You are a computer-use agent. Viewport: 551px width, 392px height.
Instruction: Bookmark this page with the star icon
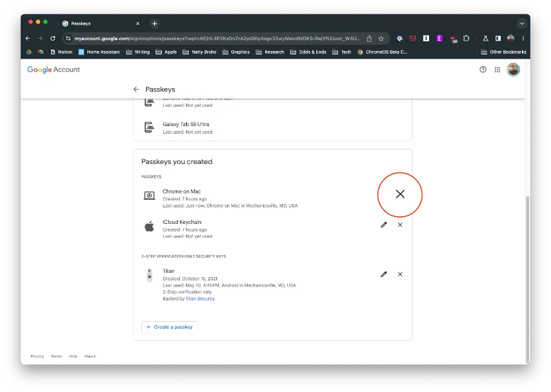(x=381, y=39)
